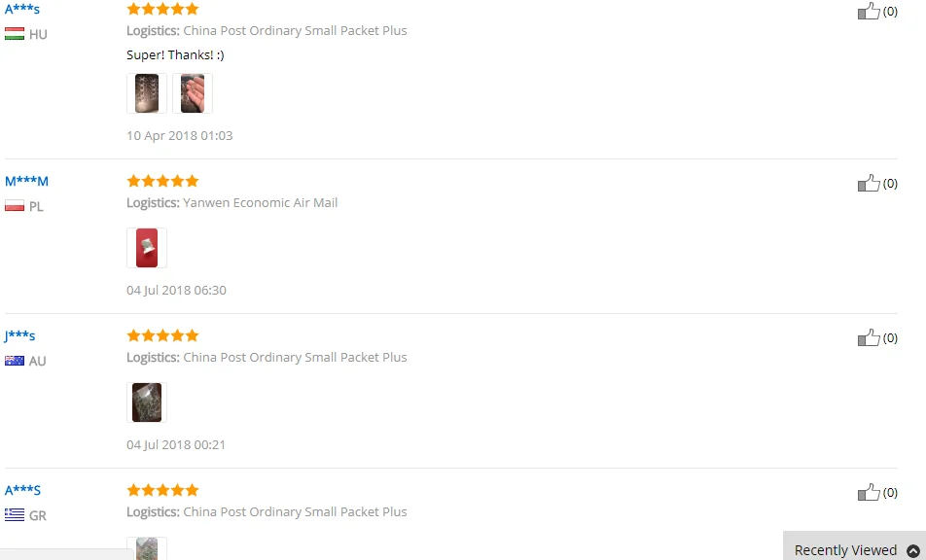The width and height of the screenshot is (926, 560).
Task: Open partially visible photo in A***S GR review
Action: [147, 548]
